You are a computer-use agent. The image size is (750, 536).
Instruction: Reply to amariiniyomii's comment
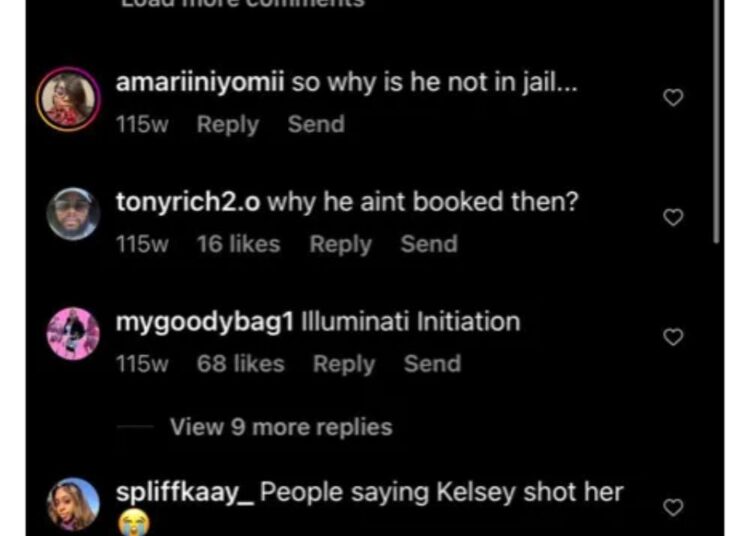228,125
